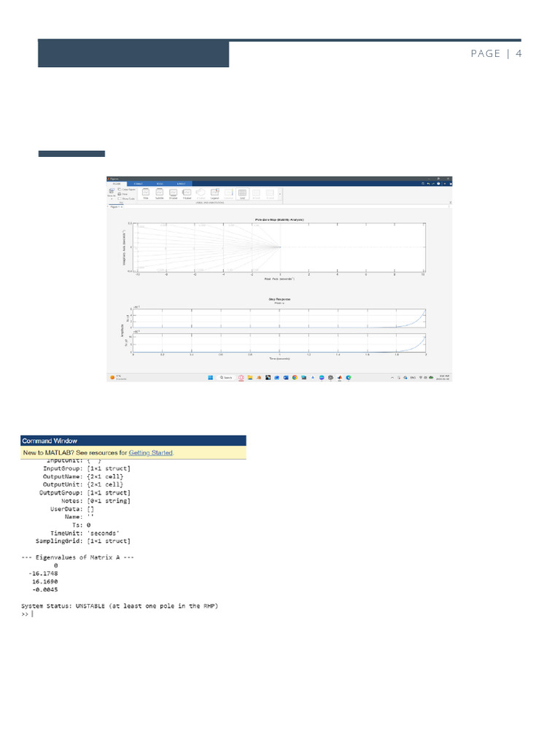560x747 pixels.
Task: Click the OutputName: {2x1 cell} row
Action: pos(83,476)
